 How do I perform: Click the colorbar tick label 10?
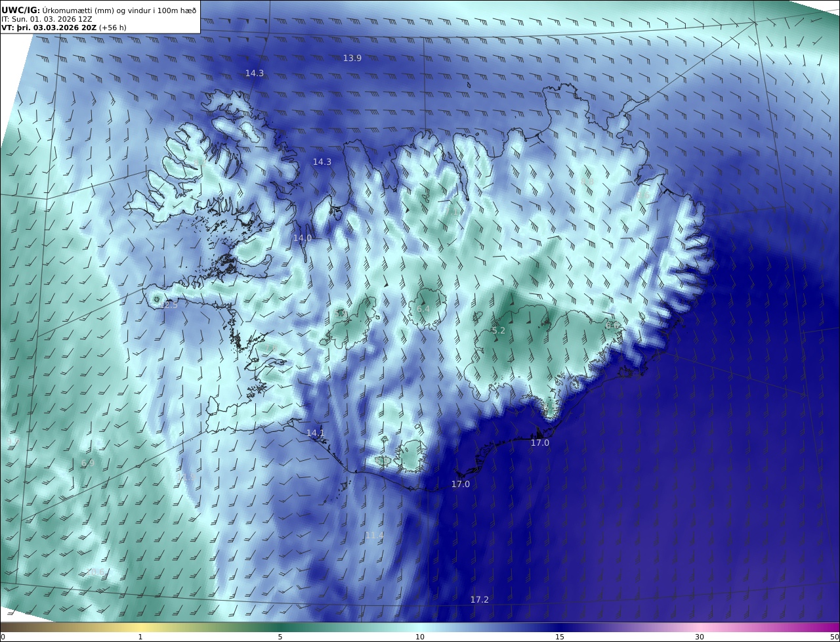(x=420, y=637)
